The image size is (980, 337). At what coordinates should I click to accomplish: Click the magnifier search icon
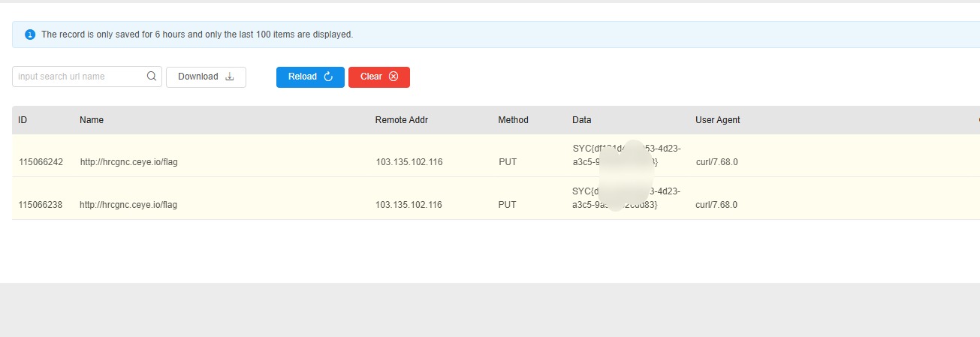(x=152, y=77)
